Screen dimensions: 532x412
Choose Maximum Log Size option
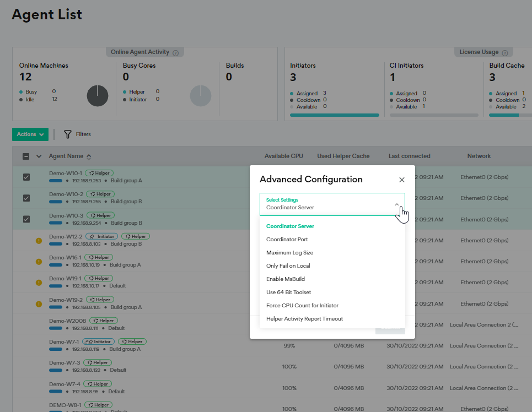pyautogui.click(x=289, y=253)
